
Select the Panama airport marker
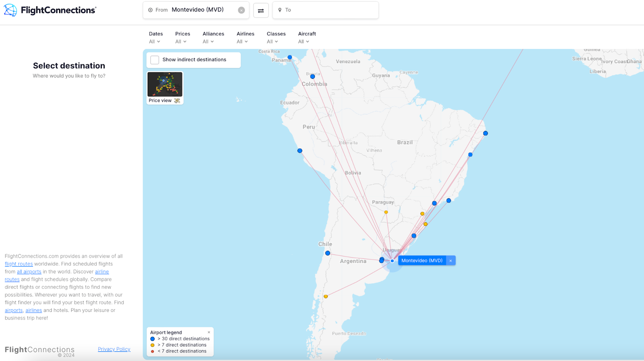coord(290,57)
